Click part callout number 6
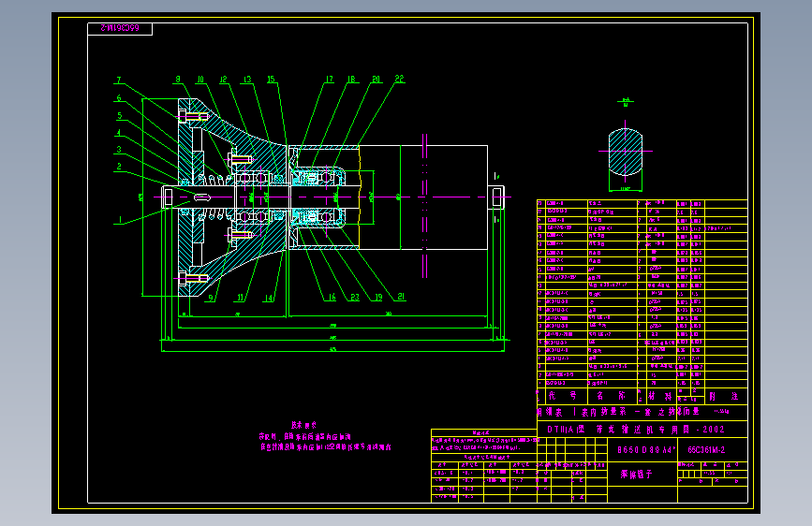Viewport: 812px width, 526px height. pyautogui.click(x=119, y=98)
